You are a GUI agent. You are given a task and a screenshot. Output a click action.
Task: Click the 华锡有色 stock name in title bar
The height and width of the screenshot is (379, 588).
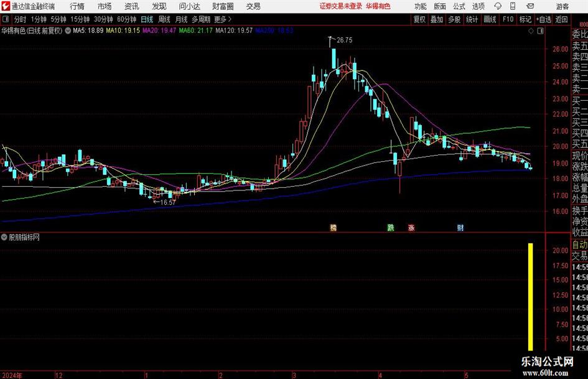coord(378,6)
